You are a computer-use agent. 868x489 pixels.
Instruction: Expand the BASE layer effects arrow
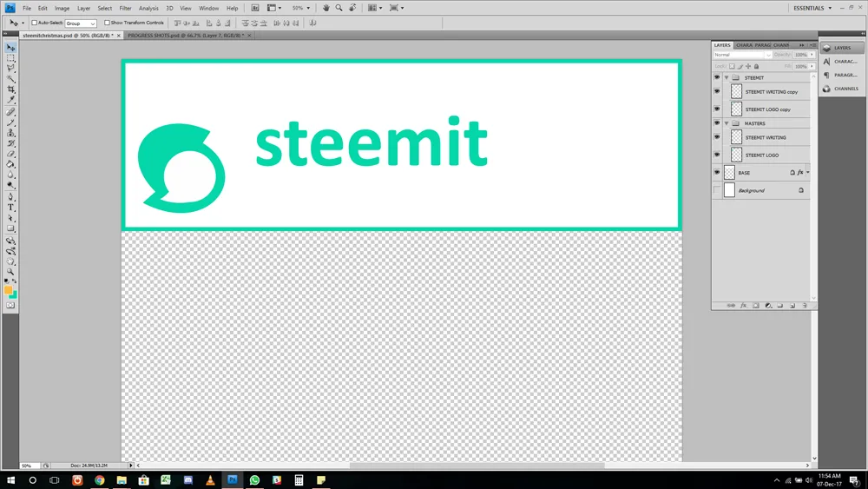click(807, 172)
